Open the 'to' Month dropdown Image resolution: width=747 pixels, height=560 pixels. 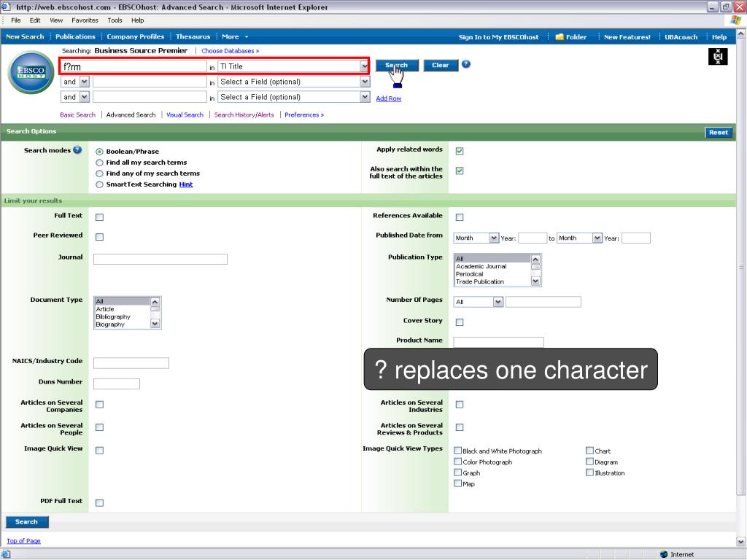tap(597, 238)
